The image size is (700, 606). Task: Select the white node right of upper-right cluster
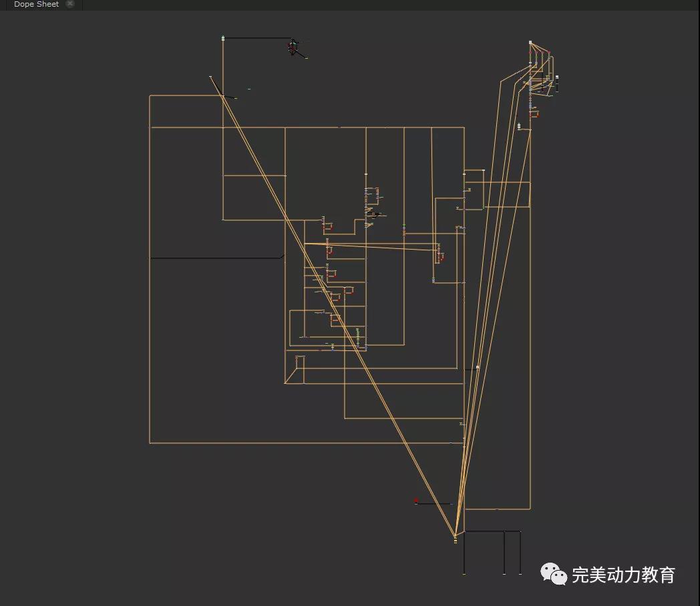(557, 77)
